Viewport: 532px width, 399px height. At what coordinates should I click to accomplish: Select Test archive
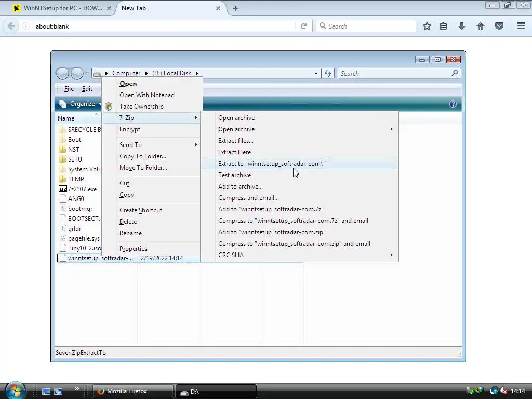click(x=300, y=175)
